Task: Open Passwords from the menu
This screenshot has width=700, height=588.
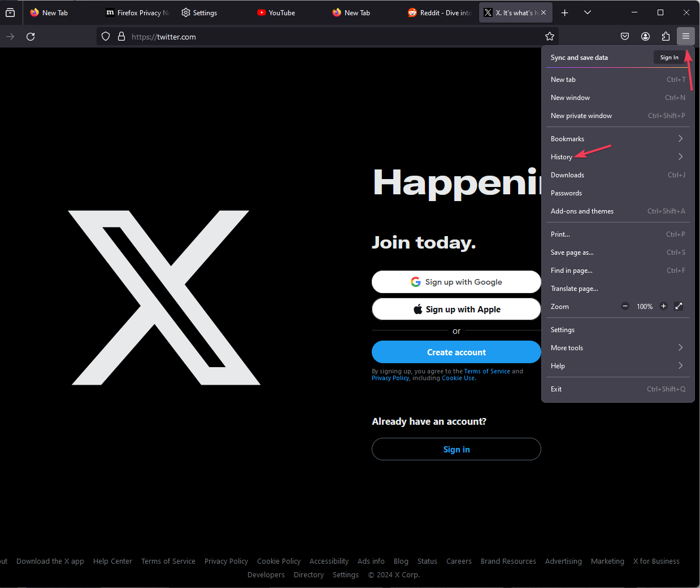Action: (618, 193)
